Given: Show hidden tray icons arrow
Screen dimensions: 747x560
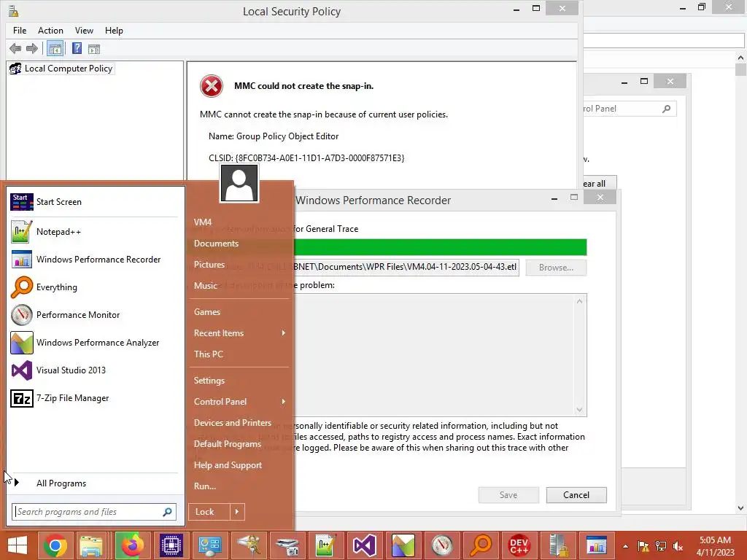Looking at the screenshot, I should (x=625, y=546).
